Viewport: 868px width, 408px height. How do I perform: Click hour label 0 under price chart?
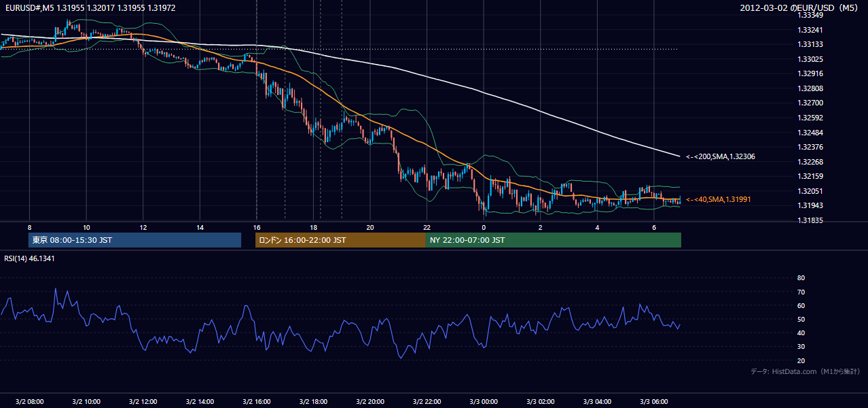tap(484, 227)
